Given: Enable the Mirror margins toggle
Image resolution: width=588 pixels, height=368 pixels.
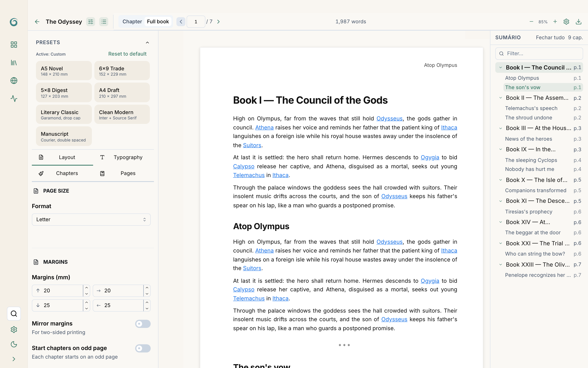Looking at the screenshot, I should pos(143,324).
